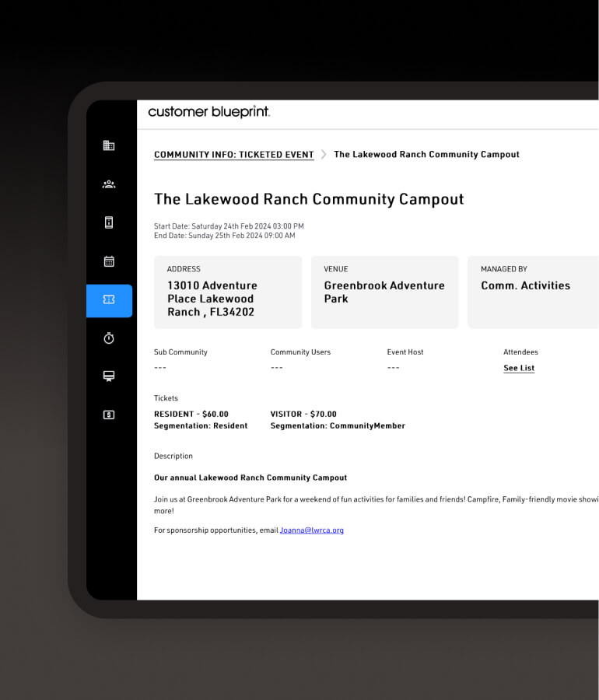Click the Venue card Greenbrook Adventure Park
The image size is (599, 700).
[385, 292]
